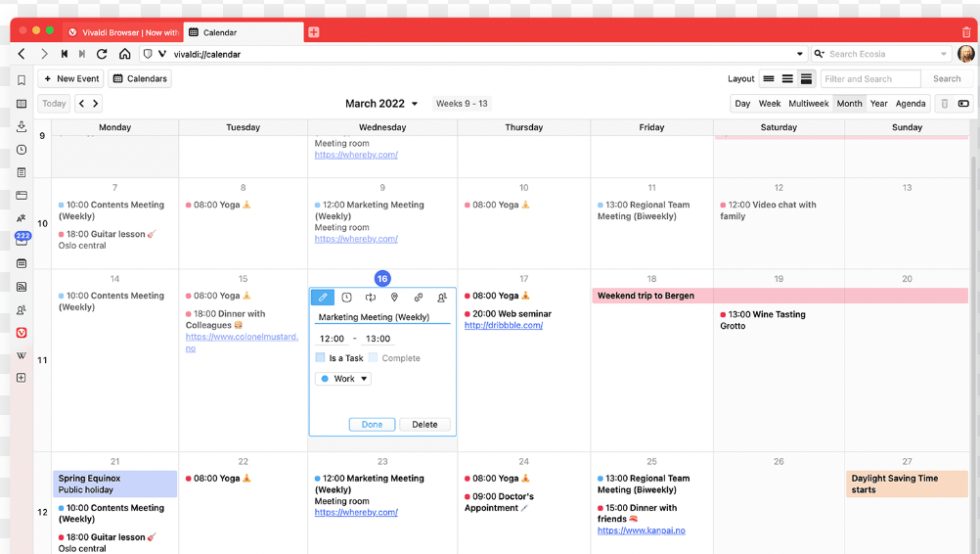Select the event details pencil tab
Screen dimensions: 980x554
pyautogui.click(x=323, y=298)
